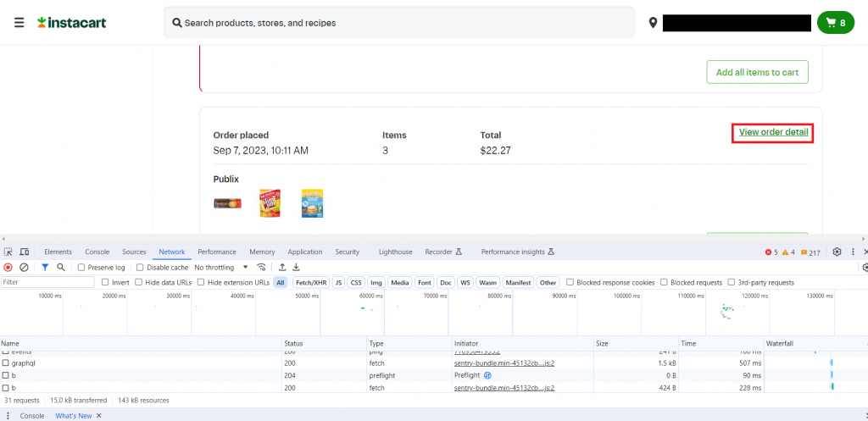This screenshot has height=421, width=868.
Task: Switch to the Recorder tab
Action: click(443, 252)
